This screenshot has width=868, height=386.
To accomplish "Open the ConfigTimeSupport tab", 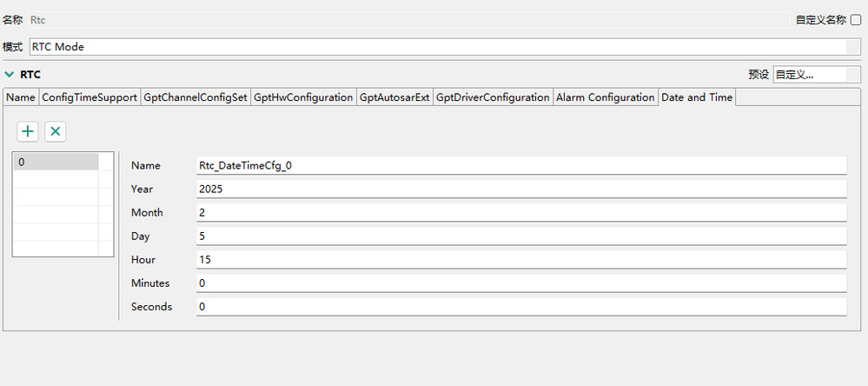I will click(89, 97).
